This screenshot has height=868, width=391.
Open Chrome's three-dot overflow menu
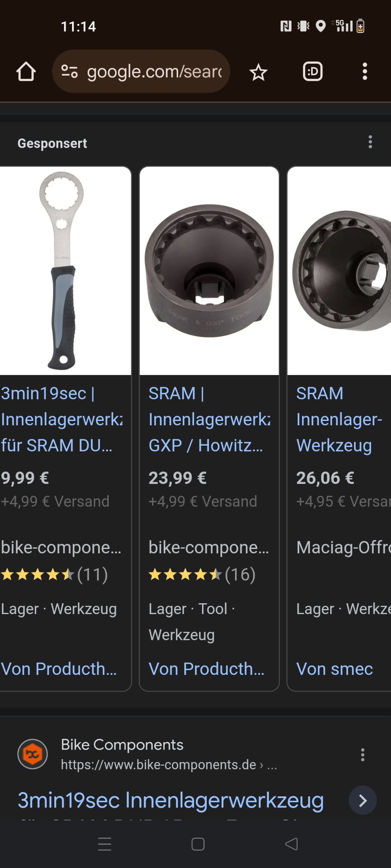click(365, 72)
